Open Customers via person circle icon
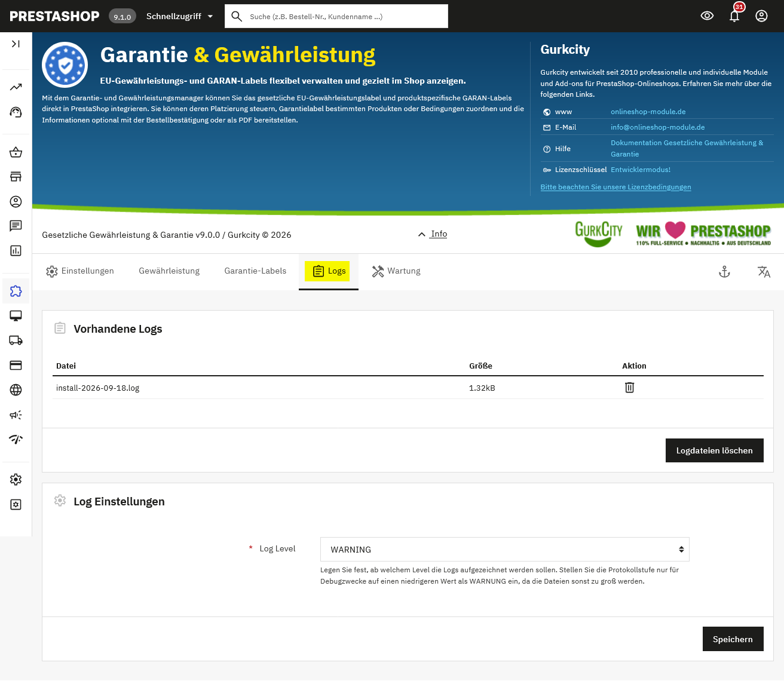This screenshot has height=681, width=784. (x=16, y=202)
